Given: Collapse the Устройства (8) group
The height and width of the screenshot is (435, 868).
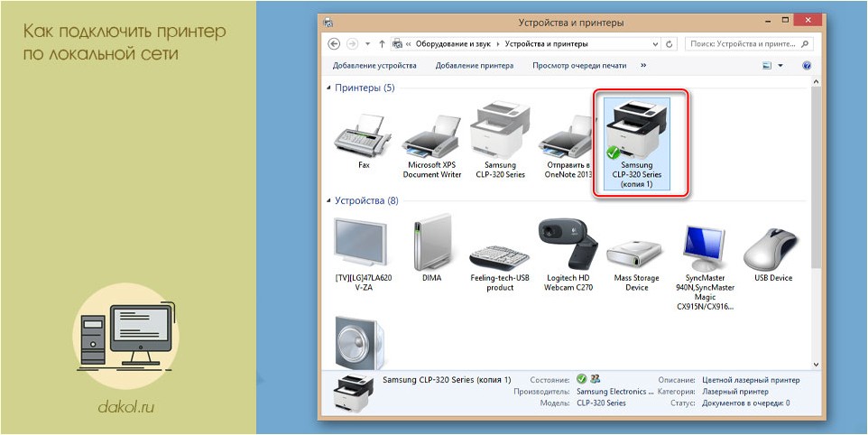Looking at the screenshot, I should 328,201.
